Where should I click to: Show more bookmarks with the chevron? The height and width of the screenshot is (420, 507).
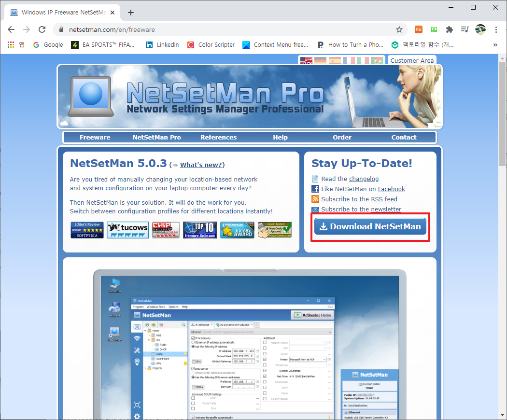[495, 44]
